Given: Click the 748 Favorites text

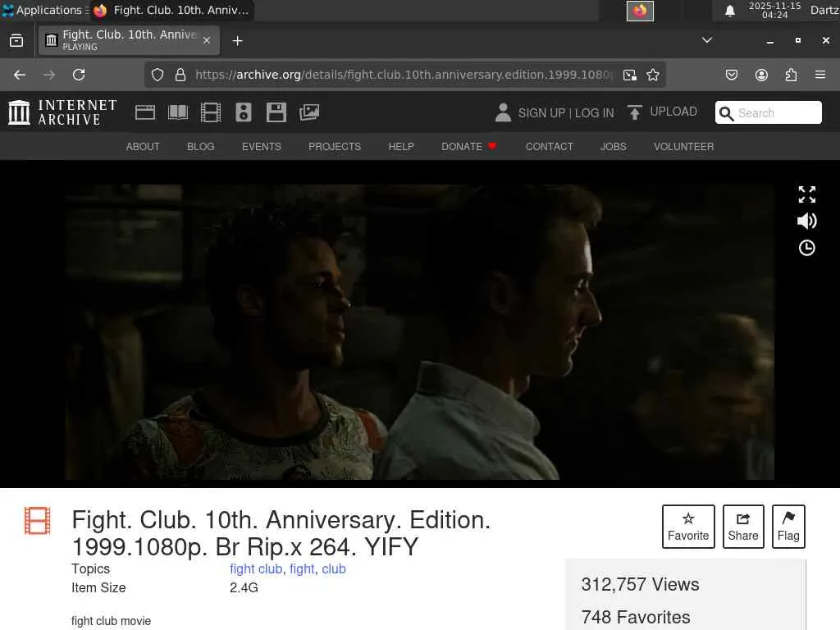Looking at the screenshot, I should coord(636,617).
